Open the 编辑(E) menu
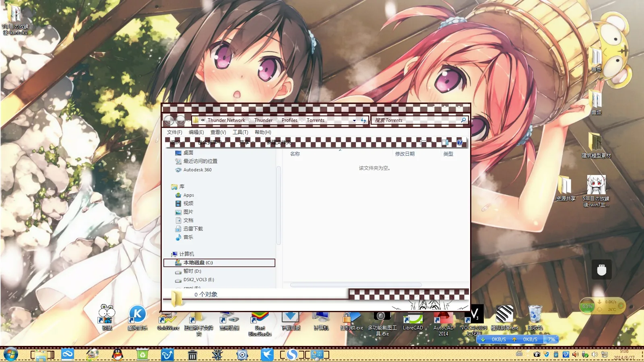644x362 pixels. tap(196, 132)
